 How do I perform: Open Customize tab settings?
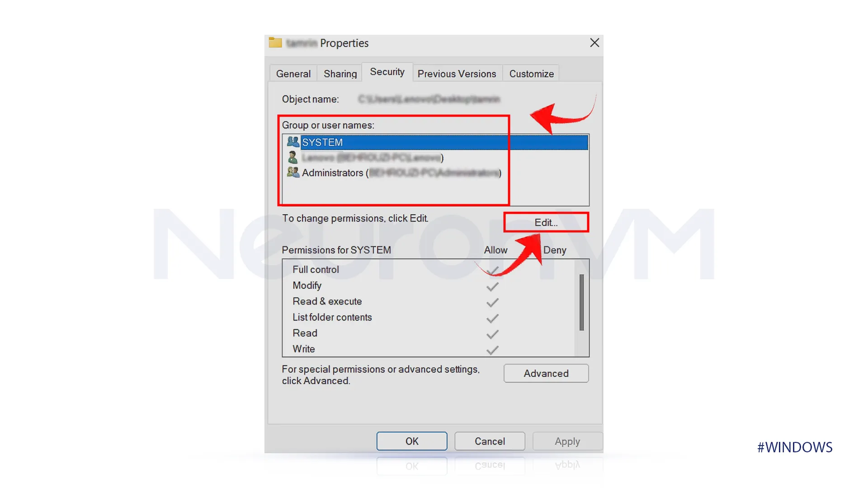click(x=531, y=73)
